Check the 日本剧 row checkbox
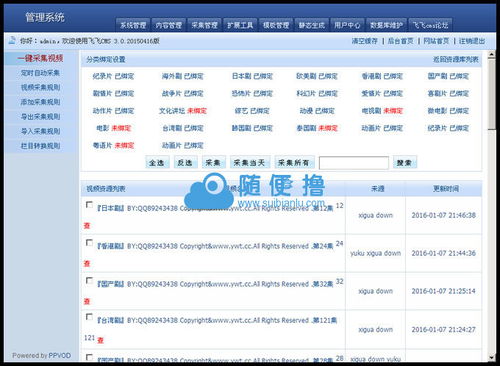Viewport: 500px width, 366px height. point(89,205)
